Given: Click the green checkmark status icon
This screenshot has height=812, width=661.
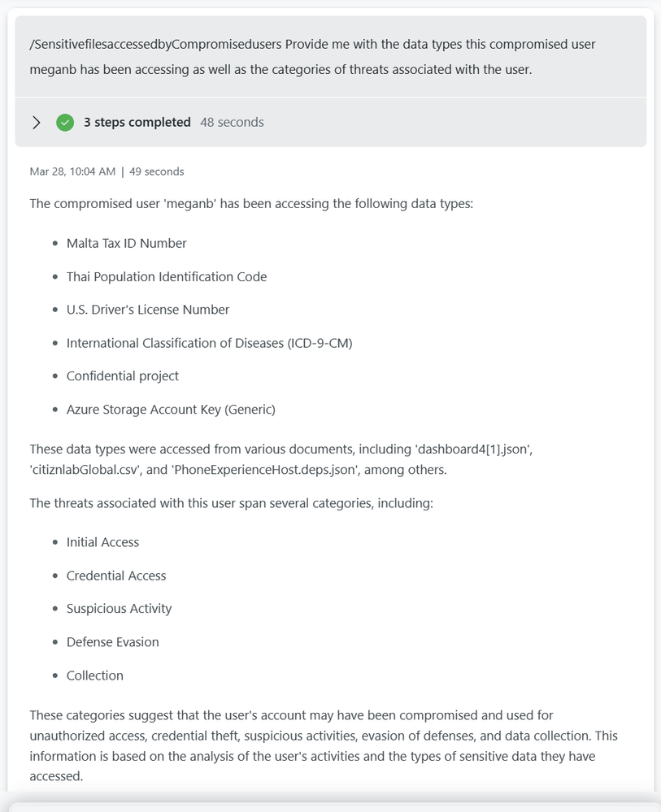Looking at the screenshot, I should tap(65, 123).
